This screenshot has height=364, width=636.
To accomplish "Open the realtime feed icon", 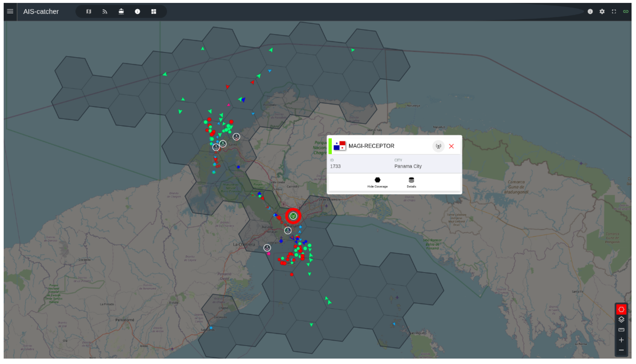I will [x=105, y=11].
